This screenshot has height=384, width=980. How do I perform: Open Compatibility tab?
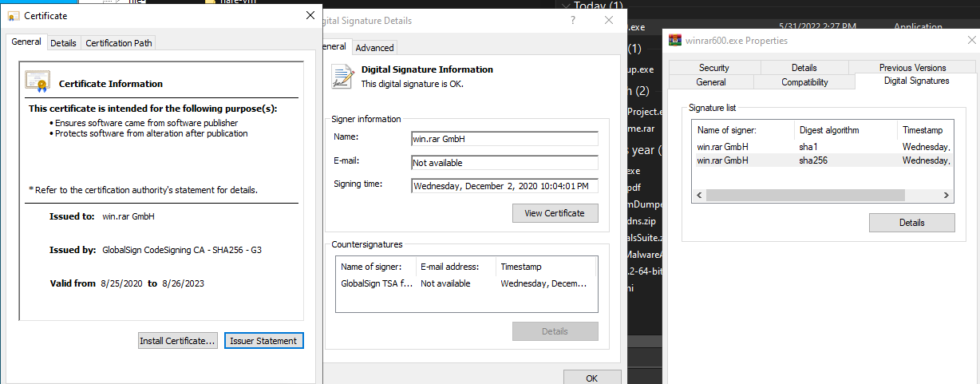click(x=804, y=82)
